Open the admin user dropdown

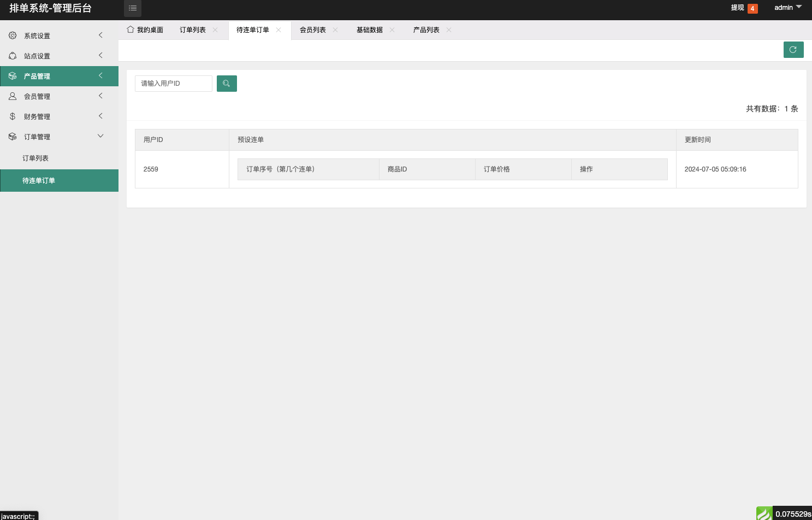point(788,8)
